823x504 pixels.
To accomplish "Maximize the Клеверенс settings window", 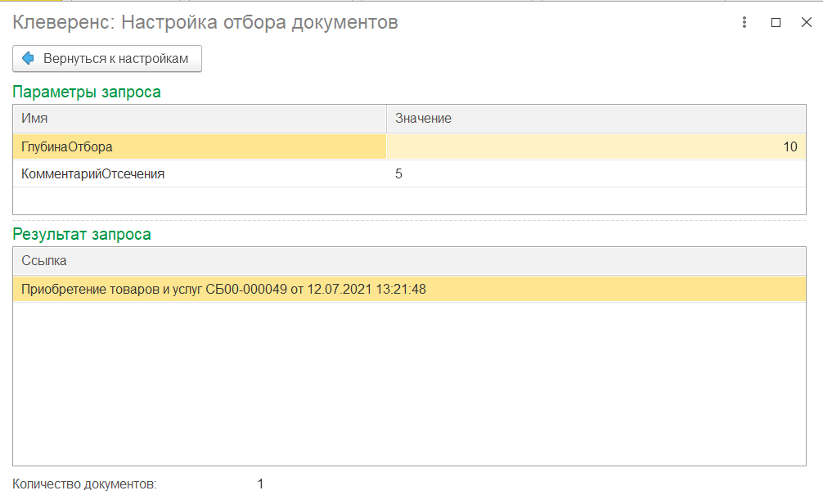I will click(x=776, y=23).
